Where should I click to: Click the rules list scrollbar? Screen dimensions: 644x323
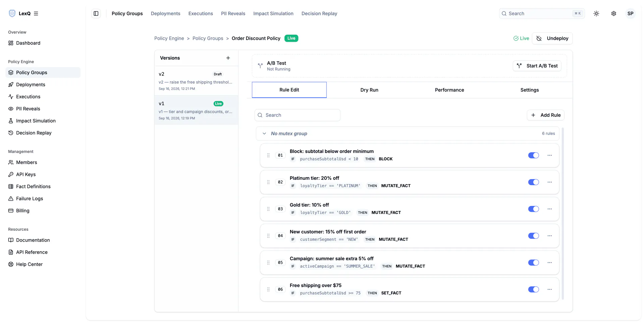coord(563,214)
